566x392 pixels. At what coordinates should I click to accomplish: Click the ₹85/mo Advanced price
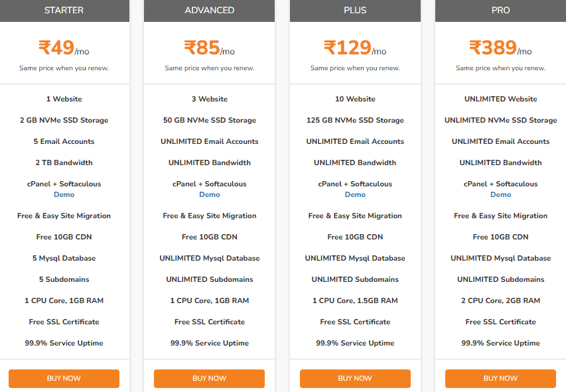click(x=210, y=48)
